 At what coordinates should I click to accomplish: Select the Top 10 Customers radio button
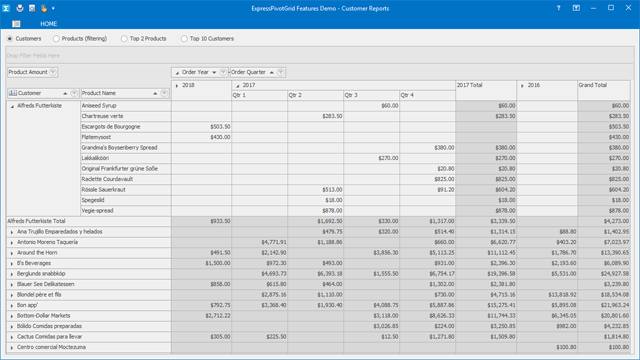pos(184,39)
